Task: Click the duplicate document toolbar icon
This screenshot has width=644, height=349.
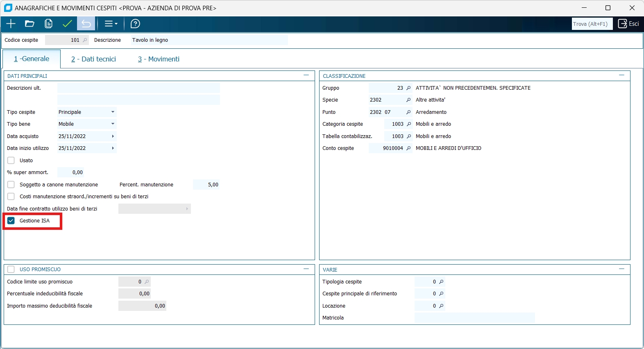Action: point(48,24)
